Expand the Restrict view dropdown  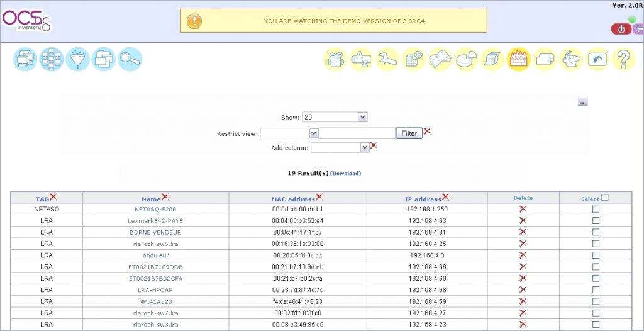click(x=290, y=133)
